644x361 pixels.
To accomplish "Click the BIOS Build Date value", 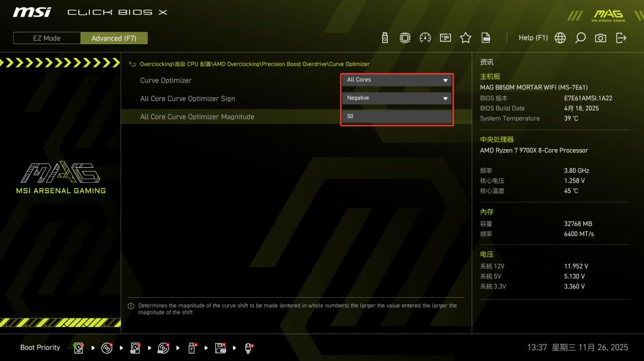I will coord(581,109).
